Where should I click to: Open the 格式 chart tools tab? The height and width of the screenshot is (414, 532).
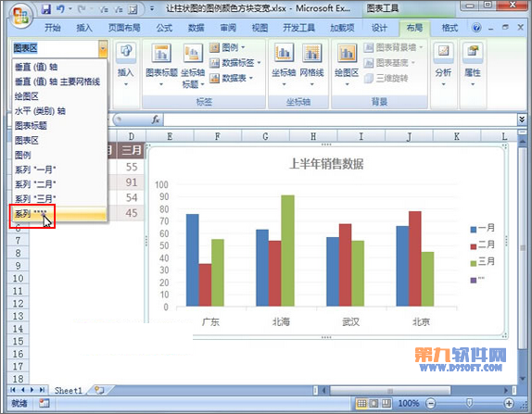click(x=450, y=28)
